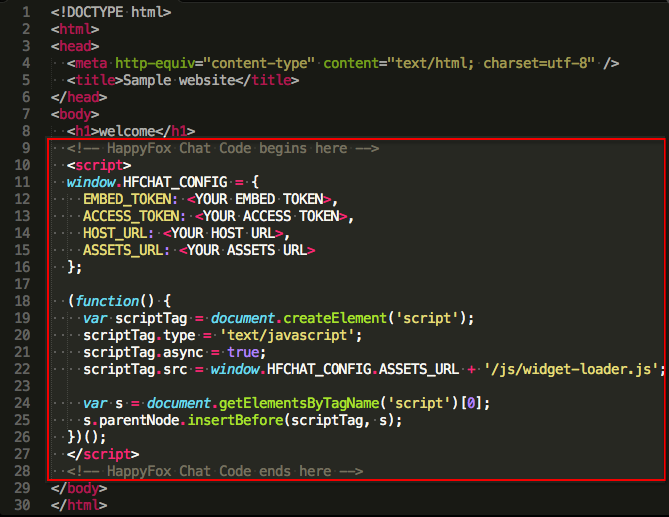Click the 'text/javascript' string
The height and width of the screenshot is (517, 669).
(287, 335)
